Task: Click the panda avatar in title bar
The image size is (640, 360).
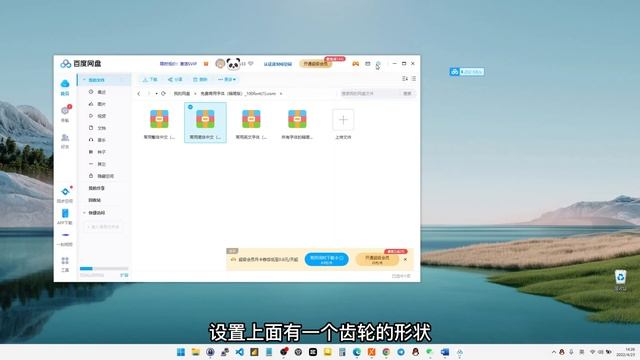Action: click(233, 64)
